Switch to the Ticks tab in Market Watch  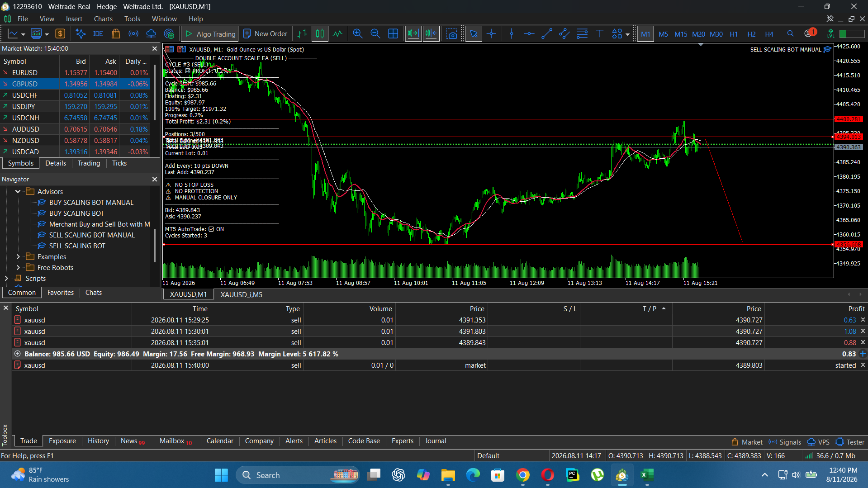(x=119, y=163)
